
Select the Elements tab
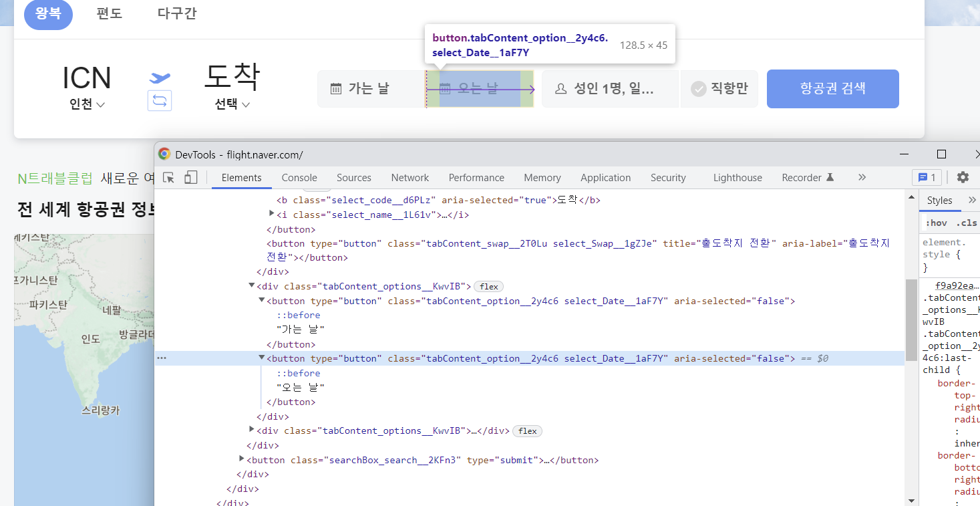(242, 178)
